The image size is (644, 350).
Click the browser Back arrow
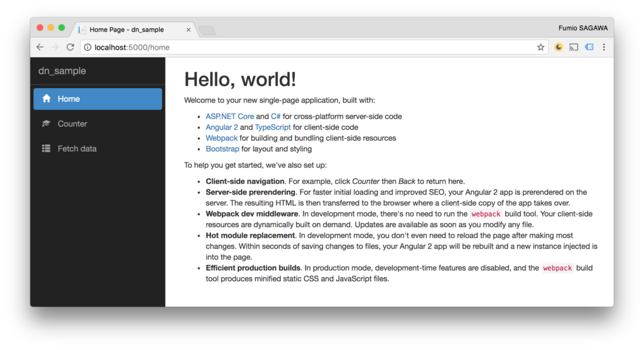(x=40, y=47)
